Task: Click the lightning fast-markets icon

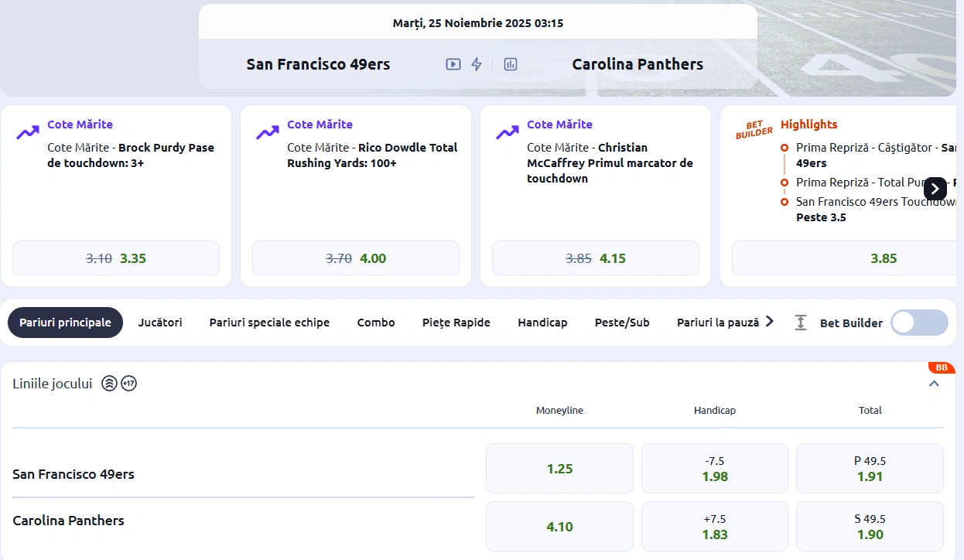Action: [477, 64]
